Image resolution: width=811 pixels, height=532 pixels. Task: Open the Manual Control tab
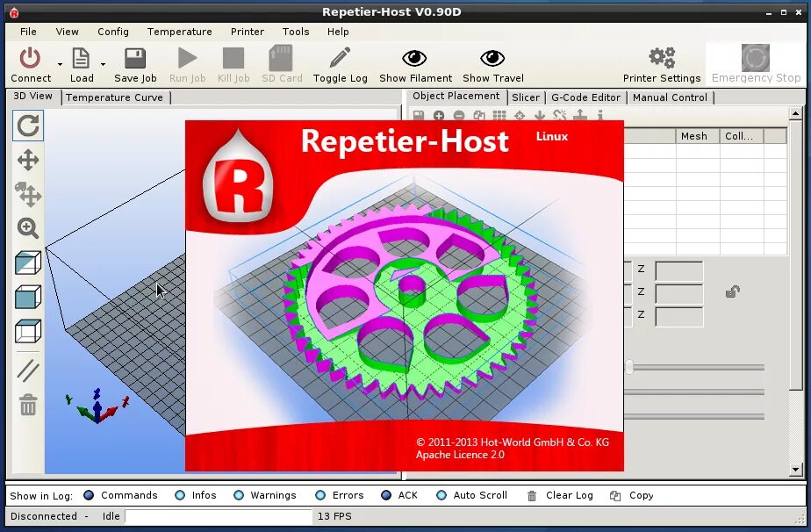tap(670, 97)
